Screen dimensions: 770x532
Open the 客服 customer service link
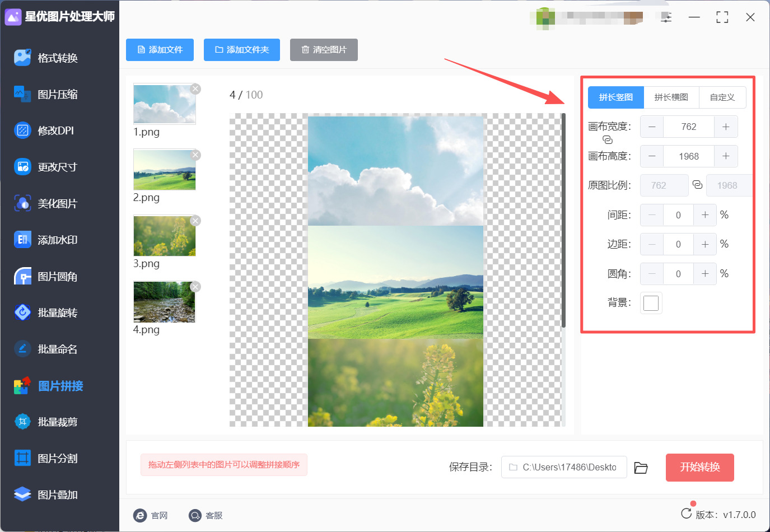coord(206,515)
